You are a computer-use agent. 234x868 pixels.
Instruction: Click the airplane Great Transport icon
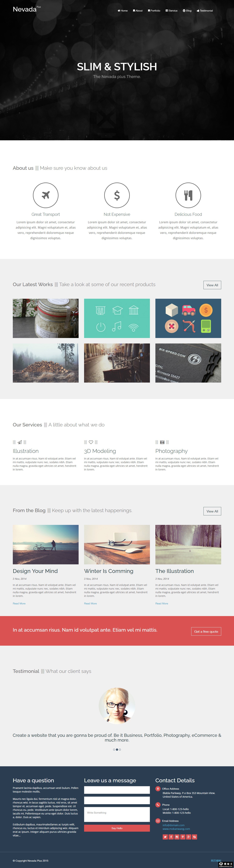pyautogui.click(x=46, y=195)
